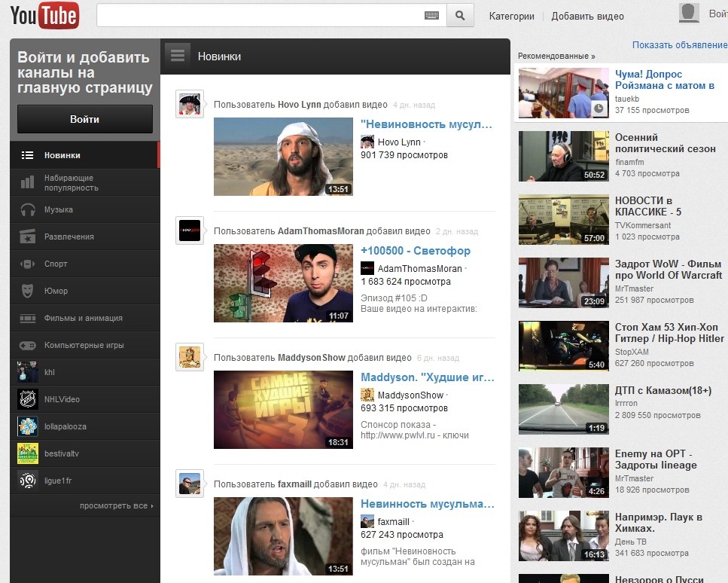Open Фильмы и анимация category
728x583 pixels.
point(85,318)
